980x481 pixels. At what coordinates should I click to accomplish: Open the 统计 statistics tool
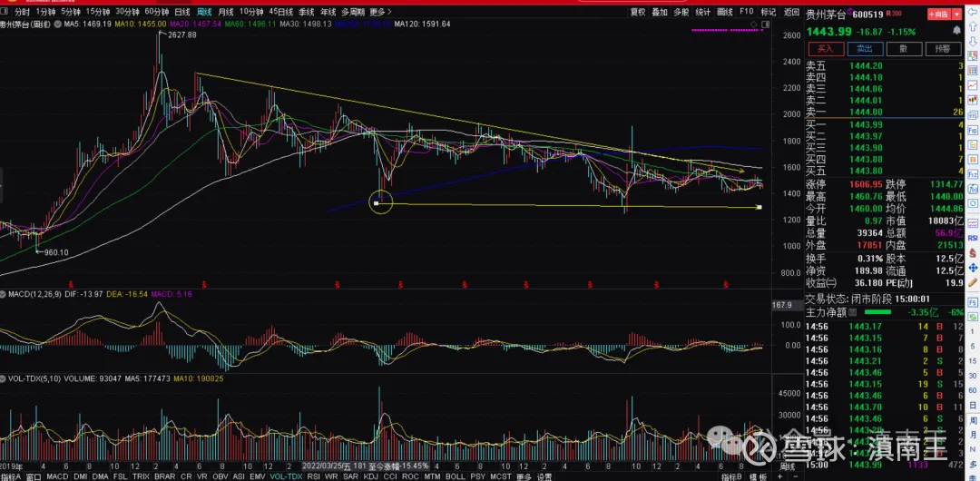pyautogui.click(x=703, y=12)
